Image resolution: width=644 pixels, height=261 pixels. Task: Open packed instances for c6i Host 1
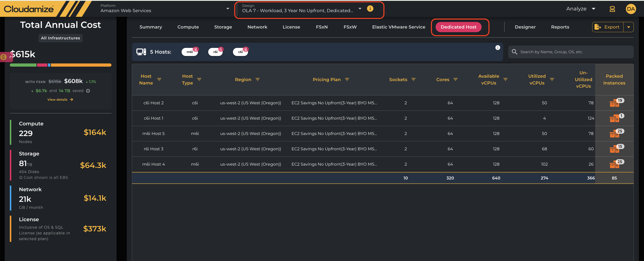(615, 118)
